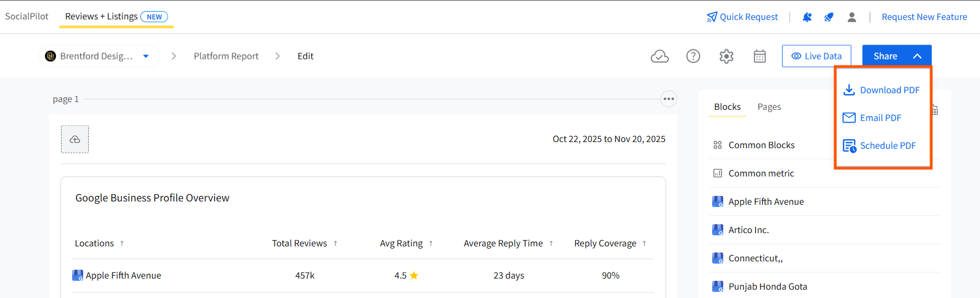Image resolution: width=980 pixels, height=298 pixels.
Task: Select Download PDF from Share menu
Action: coord(881,90)
